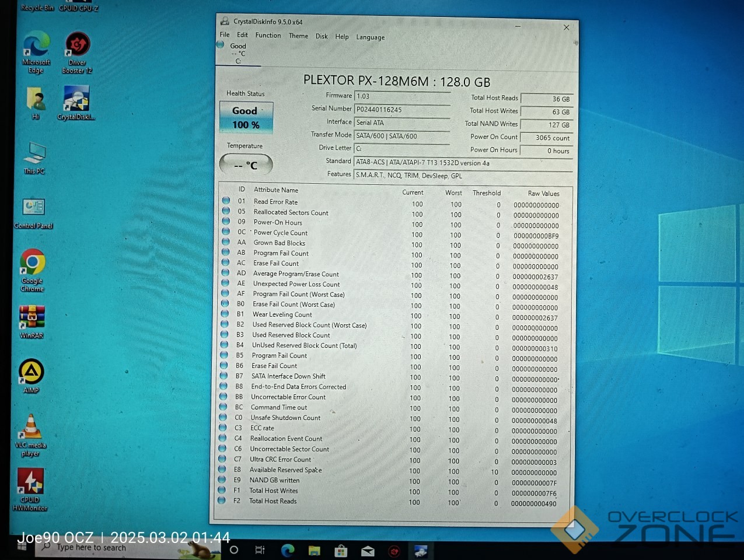Click Power On Hours value 0 hours
744x560 pixels.
point(547,151)
